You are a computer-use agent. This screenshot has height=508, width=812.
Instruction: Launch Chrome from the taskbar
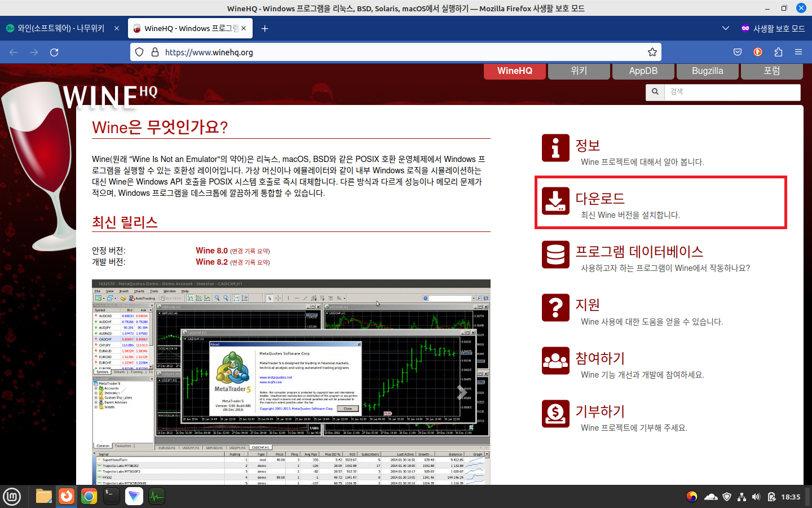pos(89,497)
